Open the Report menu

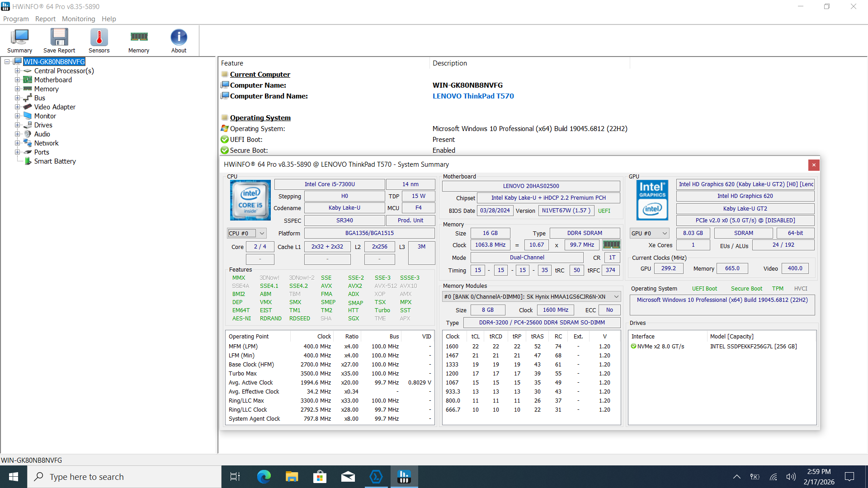[45, 19]
